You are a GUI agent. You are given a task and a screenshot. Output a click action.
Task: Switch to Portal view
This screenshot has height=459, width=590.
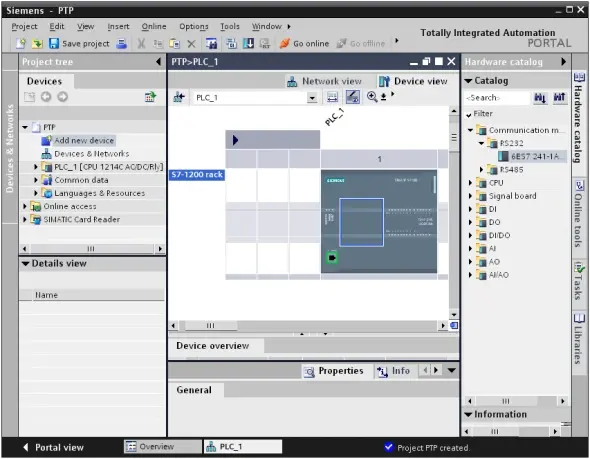coord(53,447)
